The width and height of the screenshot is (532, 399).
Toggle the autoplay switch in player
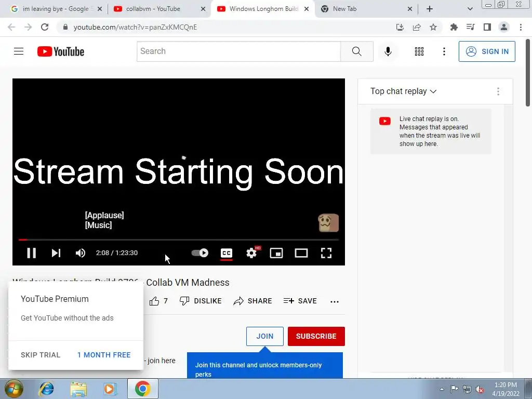coord(200,253)
